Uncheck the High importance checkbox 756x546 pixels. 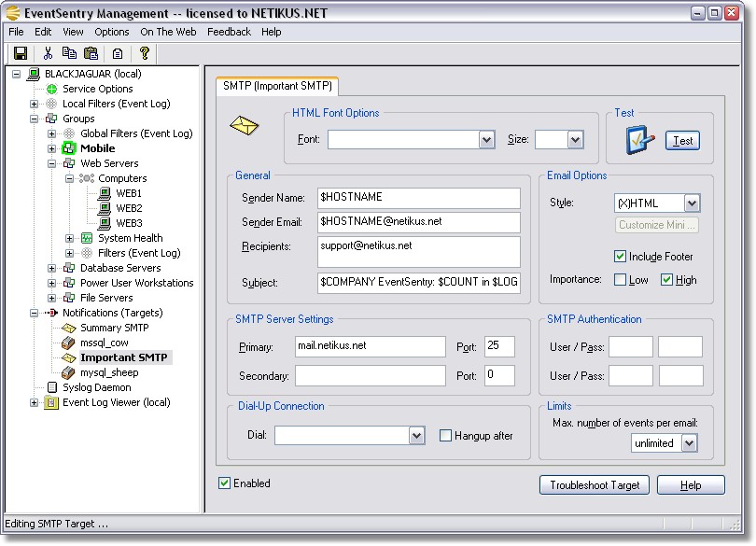[666, 280]
